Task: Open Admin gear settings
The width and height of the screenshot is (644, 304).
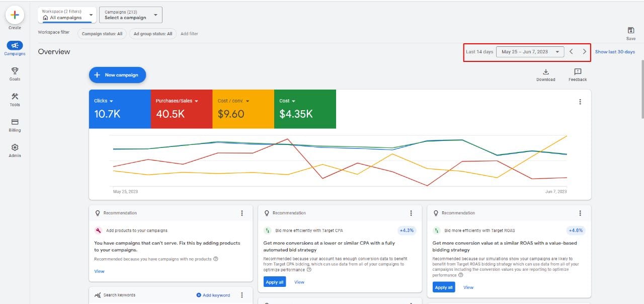Action: [x=15, y=147]
